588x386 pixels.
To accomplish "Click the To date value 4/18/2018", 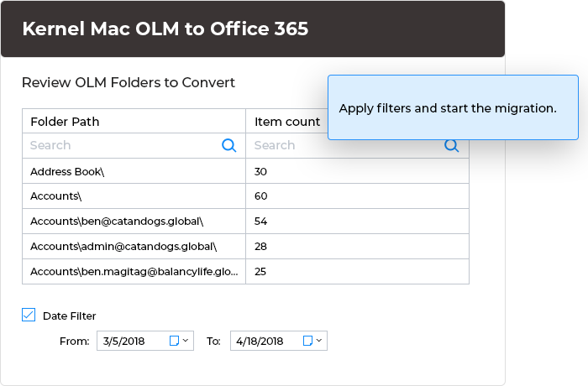I will (260, 341).
